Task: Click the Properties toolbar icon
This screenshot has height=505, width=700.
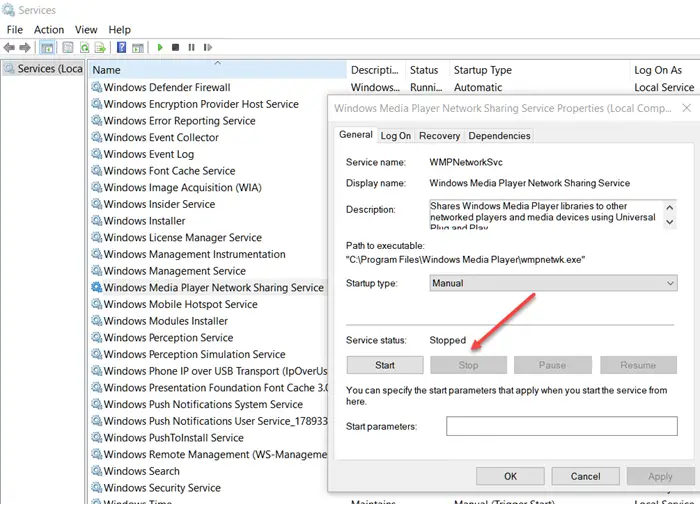Action: tap(68, 47)
